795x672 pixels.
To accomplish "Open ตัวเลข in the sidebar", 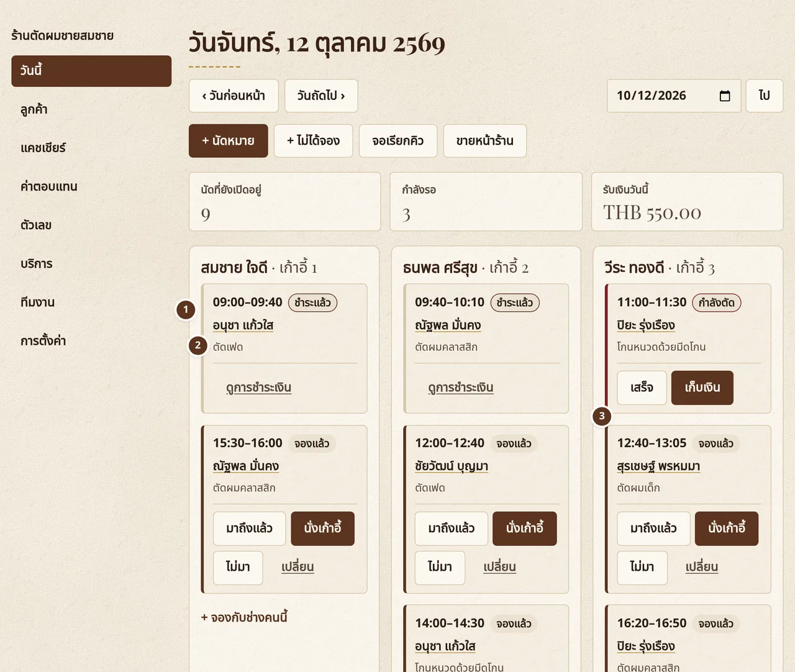I will pos(91,225).
